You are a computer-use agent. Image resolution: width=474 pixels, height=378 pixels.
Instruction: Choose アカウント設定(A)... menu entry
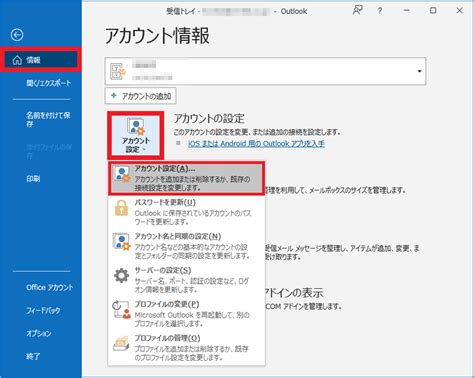187,178
